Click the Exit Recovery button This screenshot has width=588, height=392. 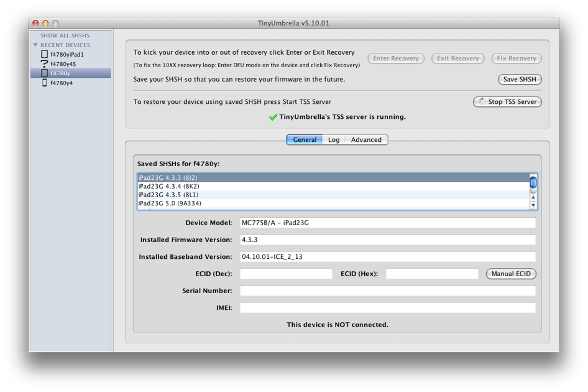coord(457,58)
